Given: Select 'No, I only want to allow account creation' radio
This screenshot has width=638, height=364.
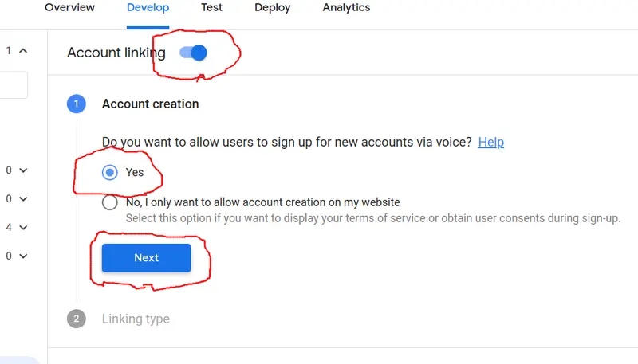Looking at the screenshot, I should click(109, 202).
